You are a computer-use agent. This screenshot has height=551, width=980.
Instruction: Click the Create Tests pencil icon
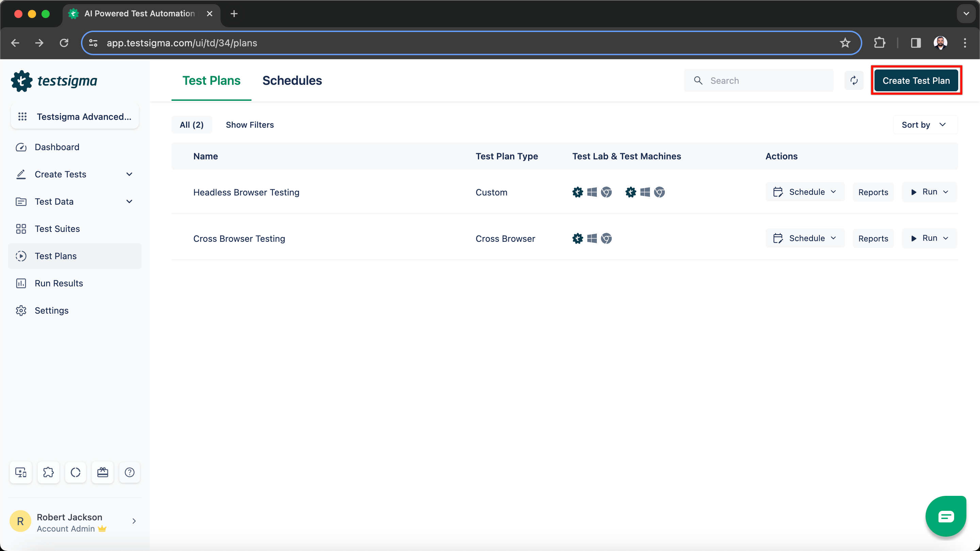[x=21, y=174]
